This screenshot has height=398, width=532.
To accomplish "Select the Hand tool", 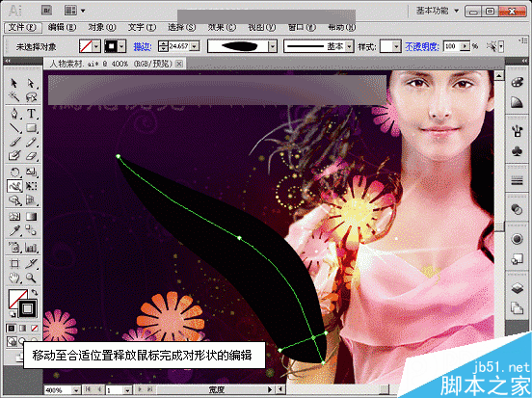I will (14, 279).
